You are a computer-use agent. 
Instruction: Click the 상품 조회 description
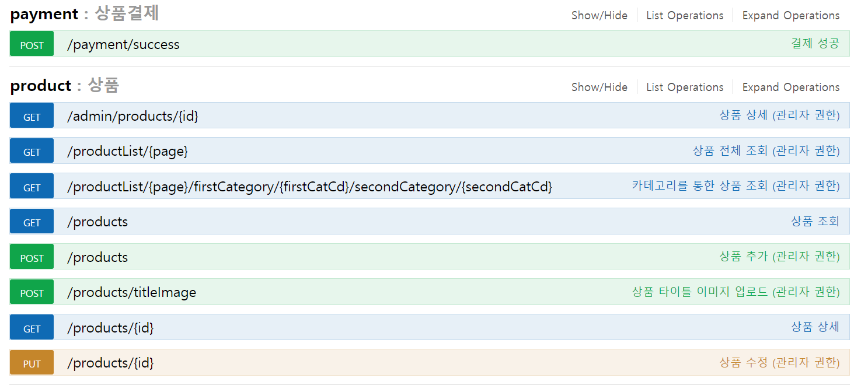click(x=815, y=221)
